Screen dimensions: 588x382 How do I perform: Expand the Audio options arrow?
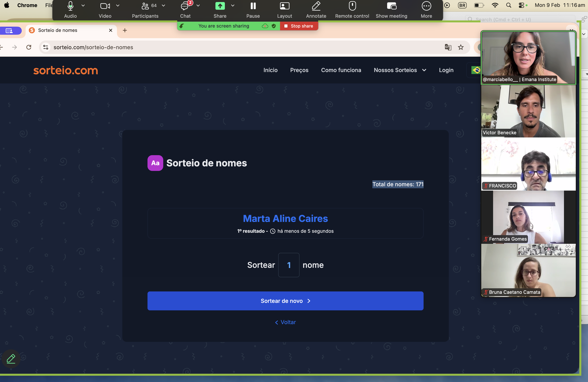83,5
